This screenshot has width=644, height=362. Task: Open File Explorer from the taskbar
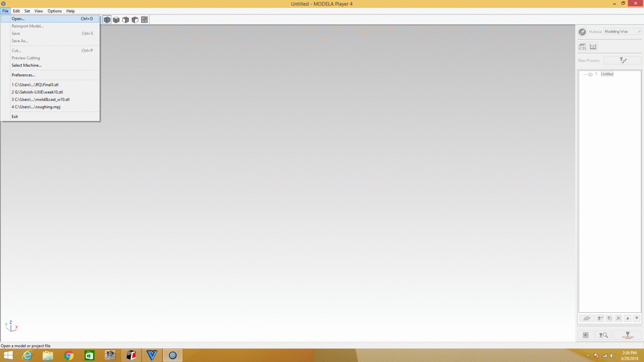[48, 355]
